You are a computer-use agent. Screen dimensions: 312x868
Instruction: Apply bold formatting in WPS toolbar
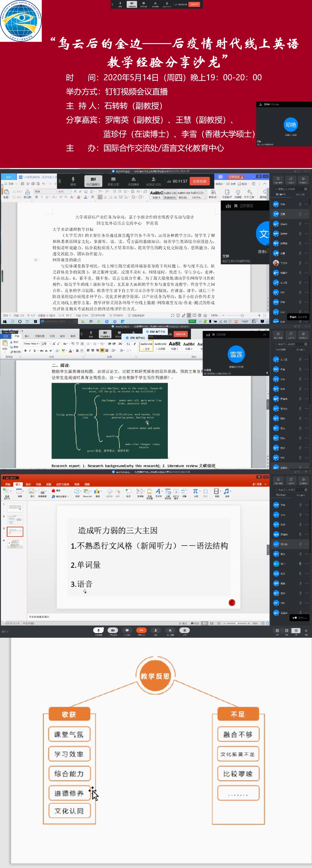pos(37,197)
